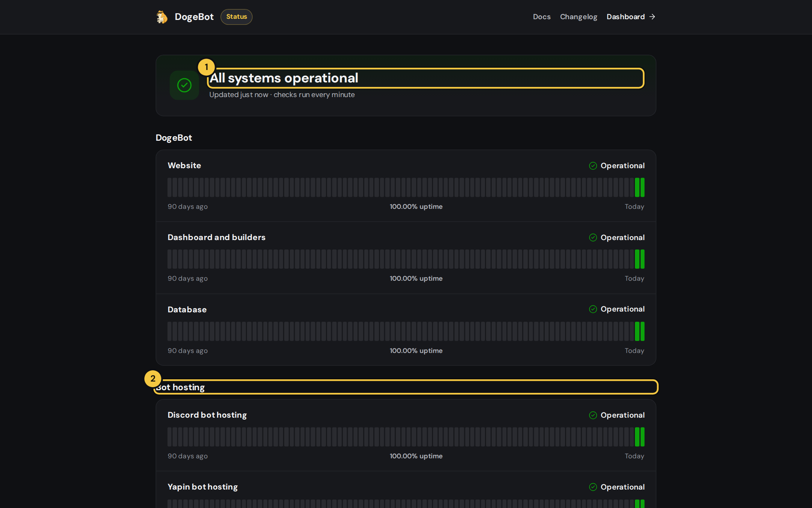Click the last green uptime bar for Website

point(642,187)
